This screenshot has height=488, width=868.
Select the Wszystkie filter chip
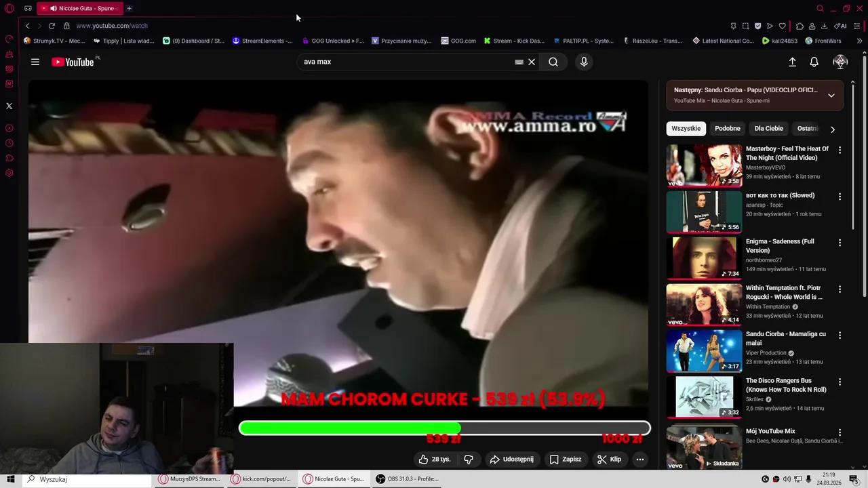(x=686, y=129)
